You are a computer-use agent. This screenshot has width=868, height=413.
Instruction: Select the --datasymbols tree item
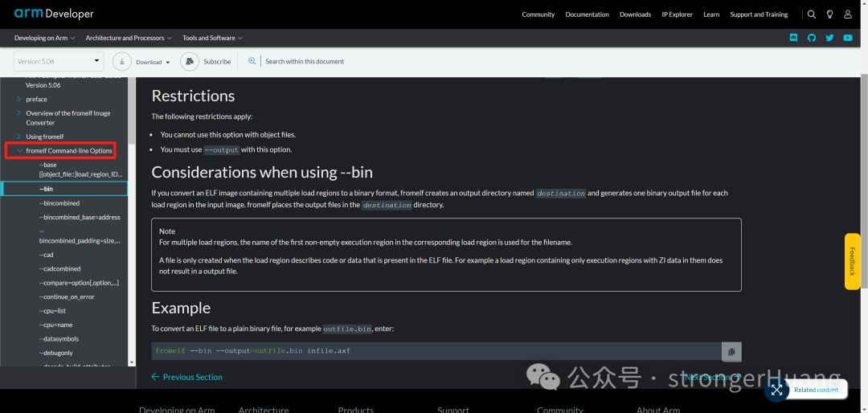point(59,339)
